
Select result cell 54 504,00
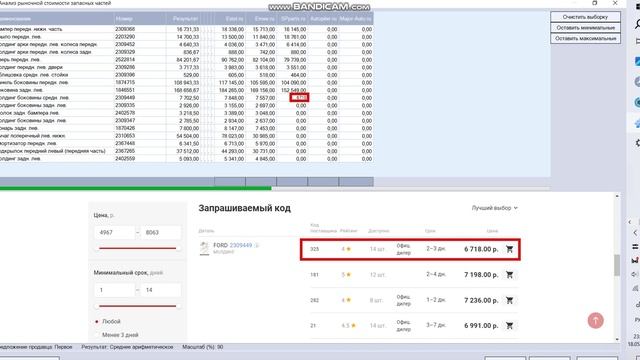point(183,136)
